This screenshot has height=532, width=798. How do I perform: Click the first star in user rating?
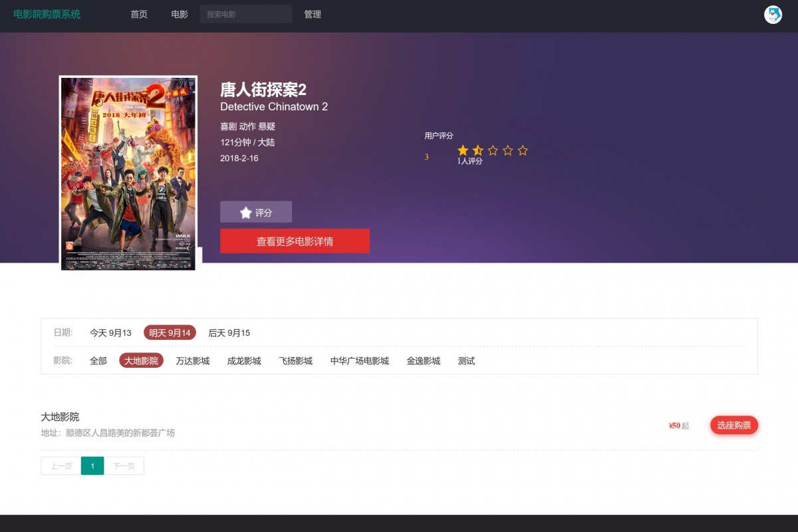pyautogui.click(x=461, y=150)
